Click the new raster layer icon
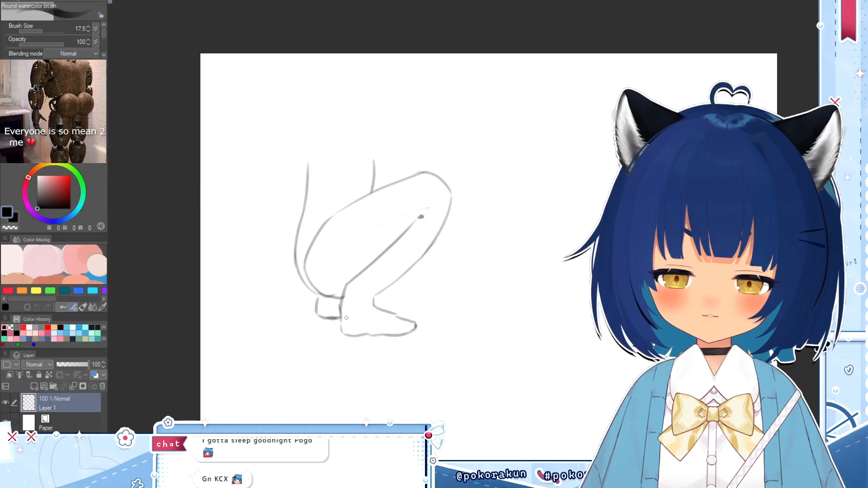This screenshot has height=488, width=868. point(34,386)
